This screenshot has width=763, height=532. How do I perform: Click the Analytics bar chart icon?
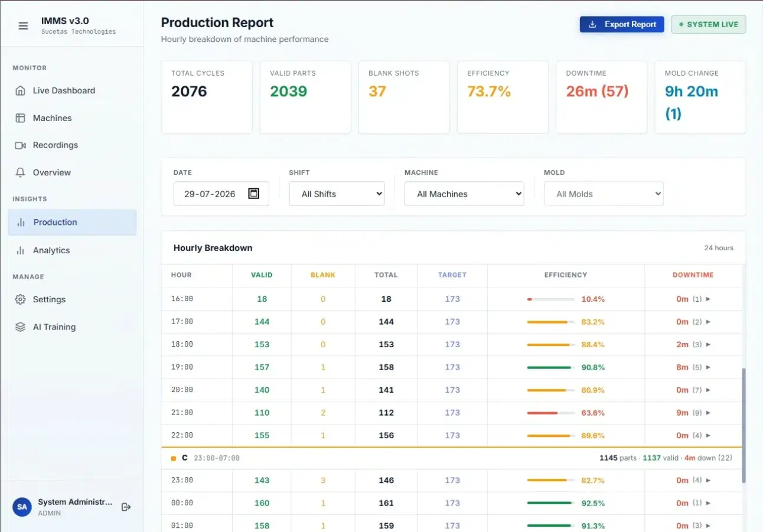pos(21,250)
